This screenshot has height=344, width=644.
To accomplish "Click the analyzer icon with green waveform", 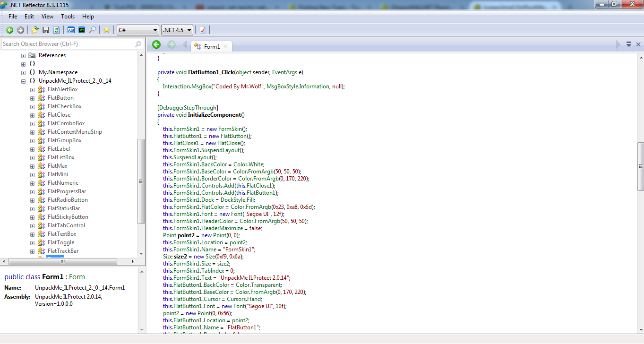I will coord(82,30).
